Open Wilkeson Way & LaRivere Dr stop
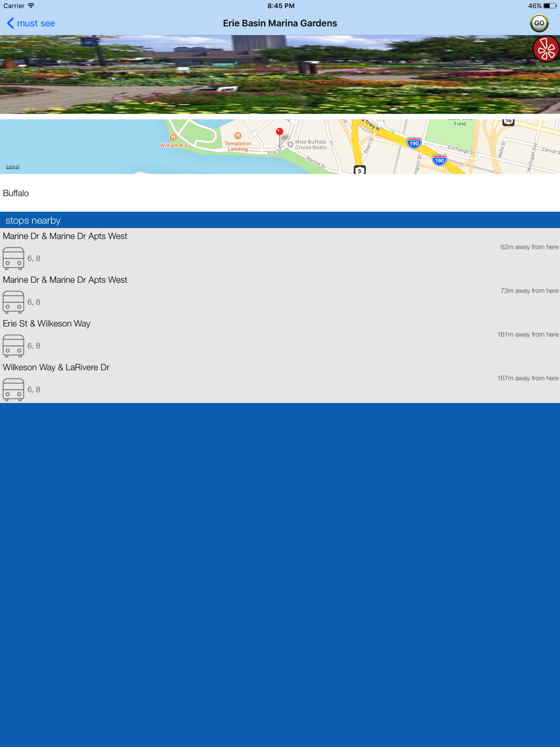Image resolution: width=560 pixels, height=747 pixels. click(280, 381)
